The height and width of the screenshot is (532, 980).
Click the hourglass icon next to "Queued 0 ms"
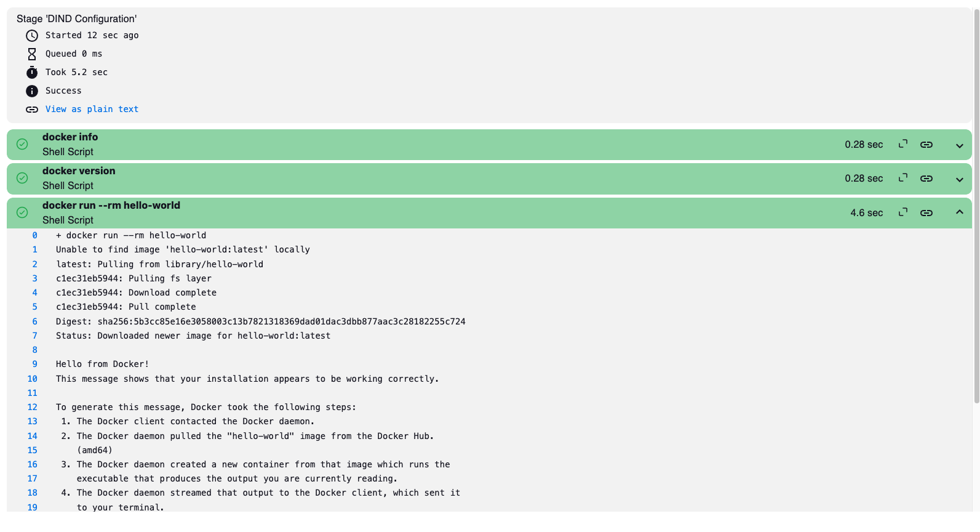pos(31,54)
